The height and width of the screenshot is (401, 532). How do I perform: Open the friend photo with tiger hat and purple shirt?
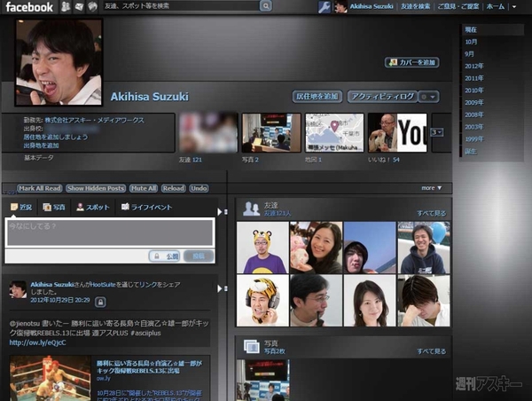point(262,248)
